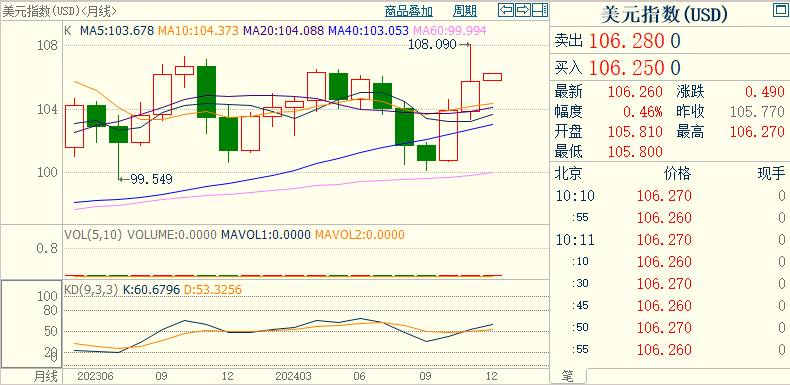The width and height of the screenshot is (790, 385).
Task: Click the KD(9,3,3) indicator label
Action: point(91,290)
